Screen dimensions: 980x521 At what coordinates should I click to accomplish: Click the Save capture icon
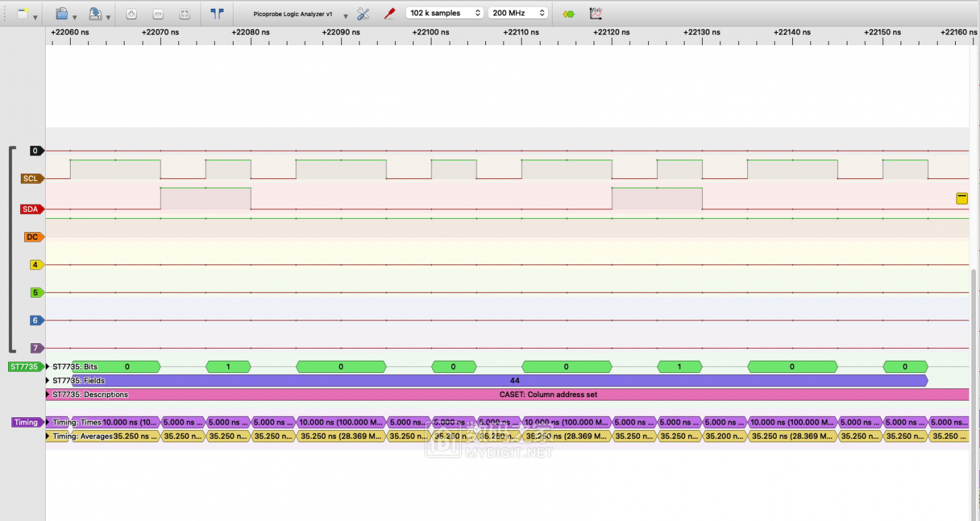pyautogui.click(x=95, y=13)
